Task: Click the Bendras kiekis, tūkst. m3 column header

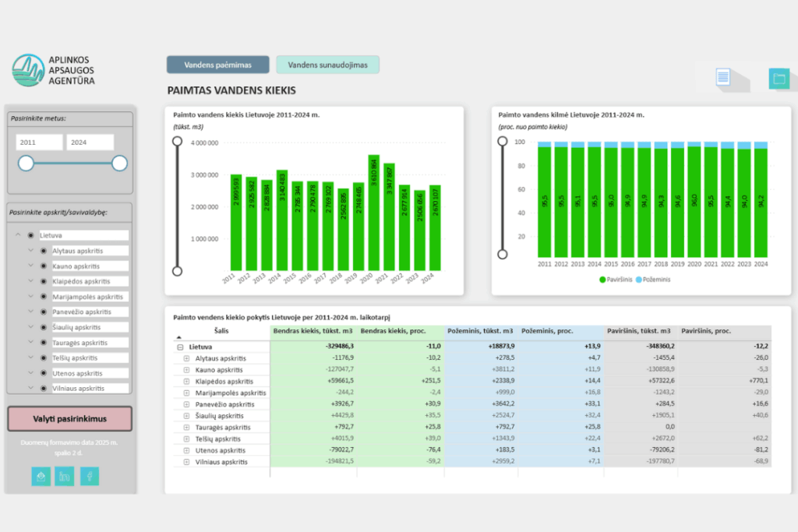Action: 313,331
